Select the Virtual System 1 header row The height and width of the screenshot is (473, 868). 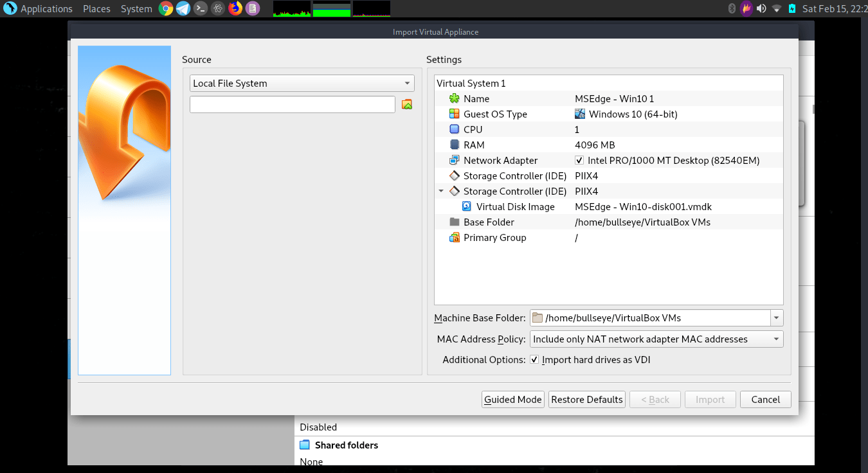pyautogui.click(x=609, y=84)
